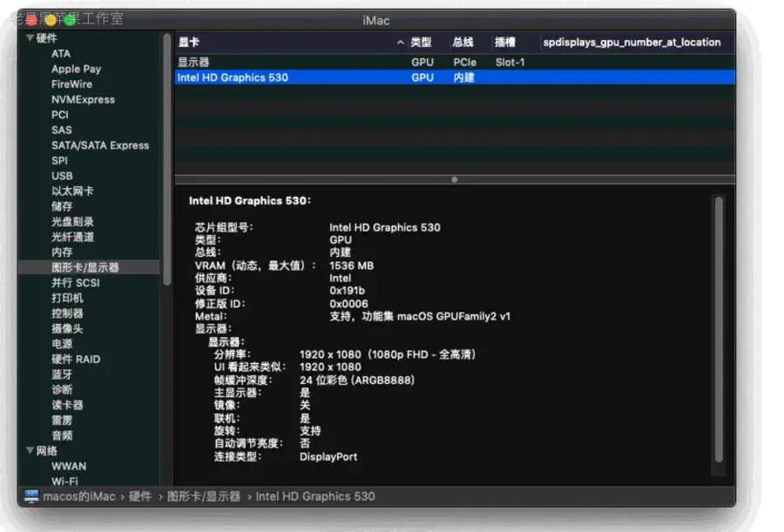The width and height of the screenshot is (784, 532).
Task: Open the 光纤通道 entry
Action: (72, 237)
